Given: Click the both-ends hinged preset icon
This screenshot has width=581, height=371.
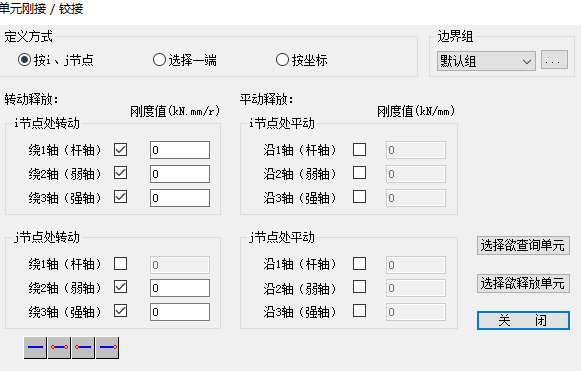Looking at the screenshot, I should click(x=59, y=348).
